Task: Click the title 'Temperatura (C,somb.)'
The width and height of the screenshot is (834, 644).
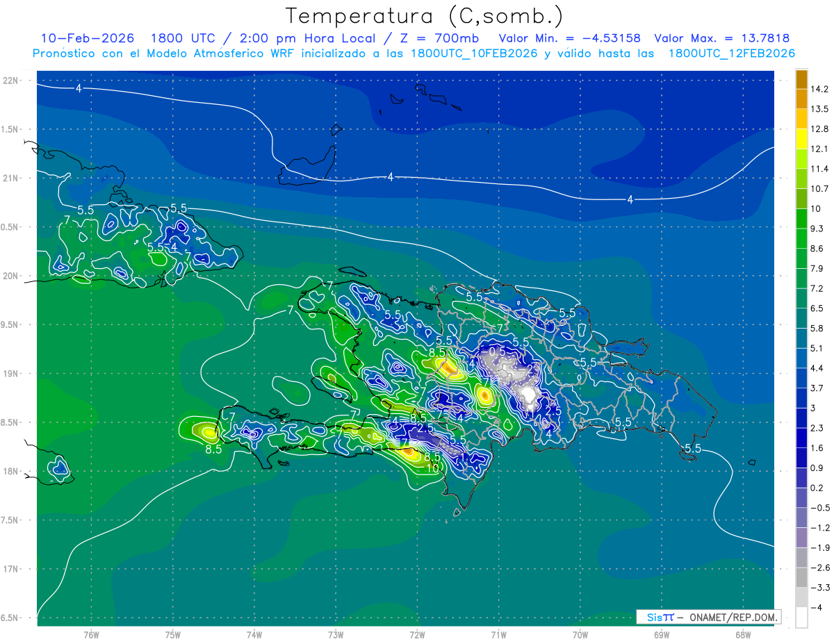Action: point(423,16)
